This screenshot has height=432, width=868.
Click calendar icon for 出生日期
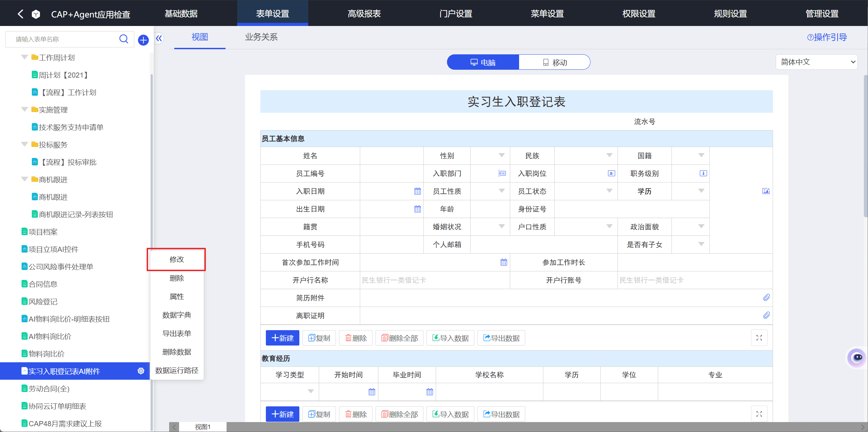click(x=418, y=209)
